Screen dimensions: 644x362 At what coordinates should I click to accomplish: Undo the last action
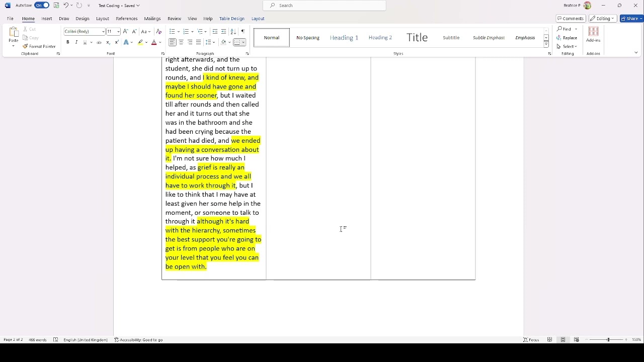coord(66,6)
